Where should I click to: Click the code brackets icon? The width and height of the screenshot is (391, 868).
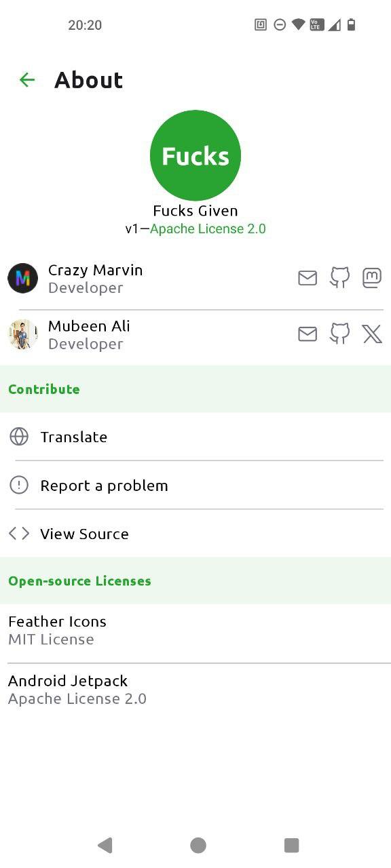click(x=19, y=534)
